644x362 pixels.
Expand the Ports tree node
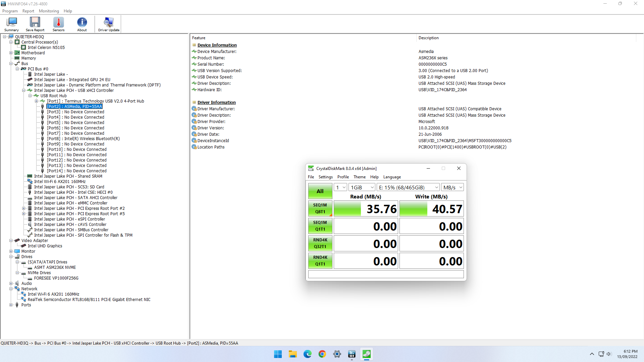point(11,305)
